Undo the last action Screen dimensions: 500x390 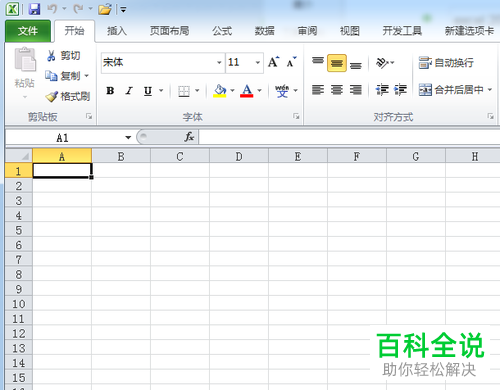[x=52, y=9]
